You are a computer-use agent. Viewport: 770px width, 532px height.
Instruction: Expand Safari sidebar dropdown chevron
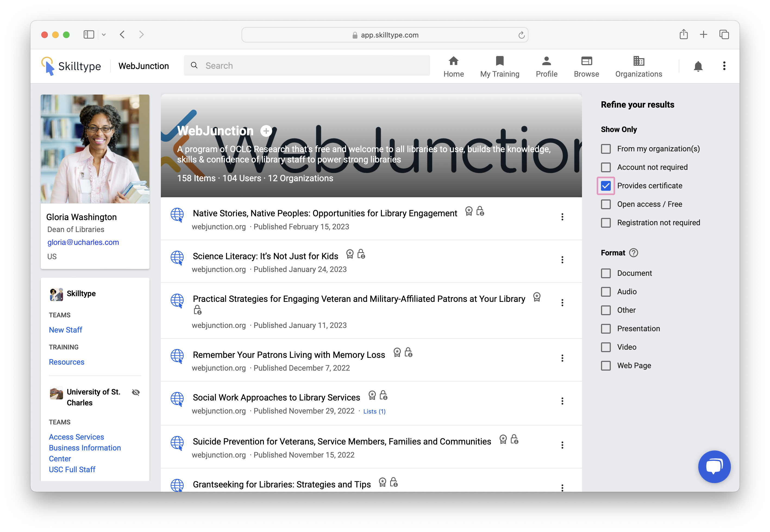point(104,35)
